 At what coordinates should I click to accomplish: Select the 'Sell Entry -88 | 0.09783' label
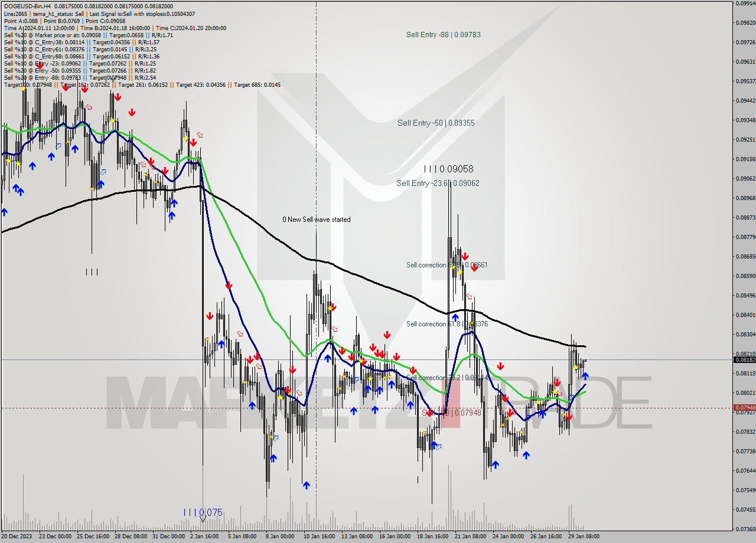443,35
